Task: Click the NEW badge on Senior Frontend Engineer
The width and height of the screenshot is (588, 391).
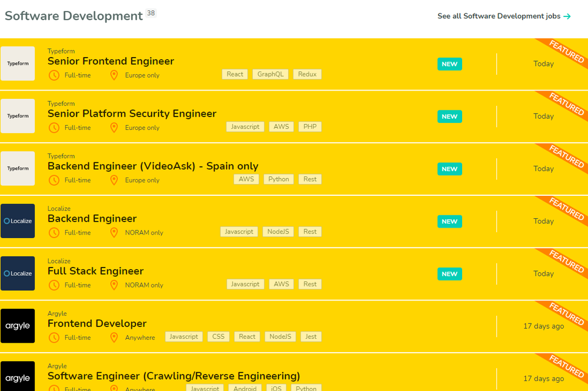Action: click(450, 64)
